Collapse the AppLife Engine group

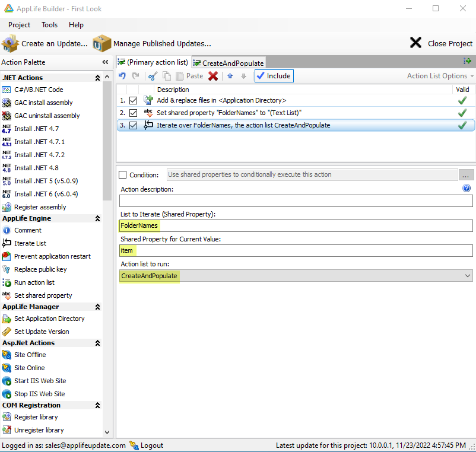97,218
